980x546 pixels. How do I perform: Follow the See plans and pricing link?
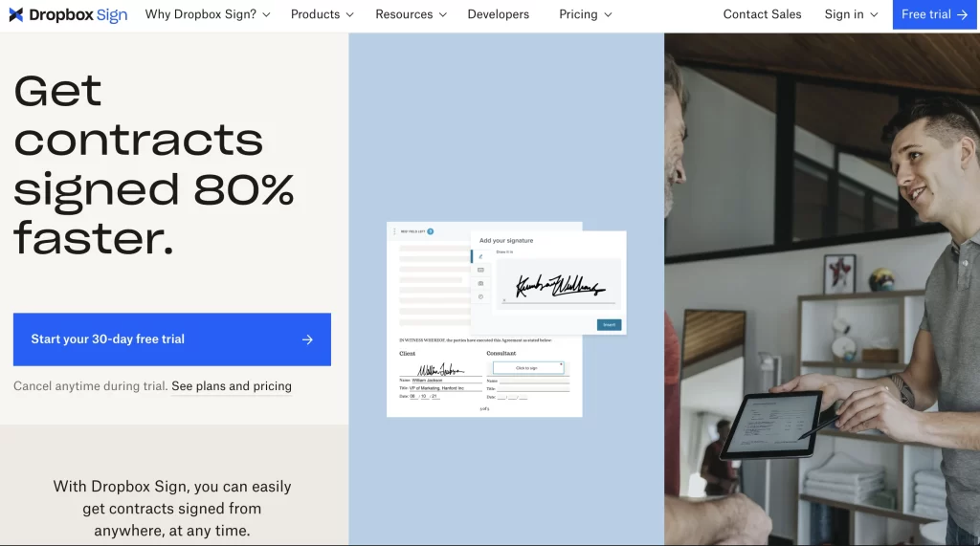pyautogui.click(x=232, y=386)
